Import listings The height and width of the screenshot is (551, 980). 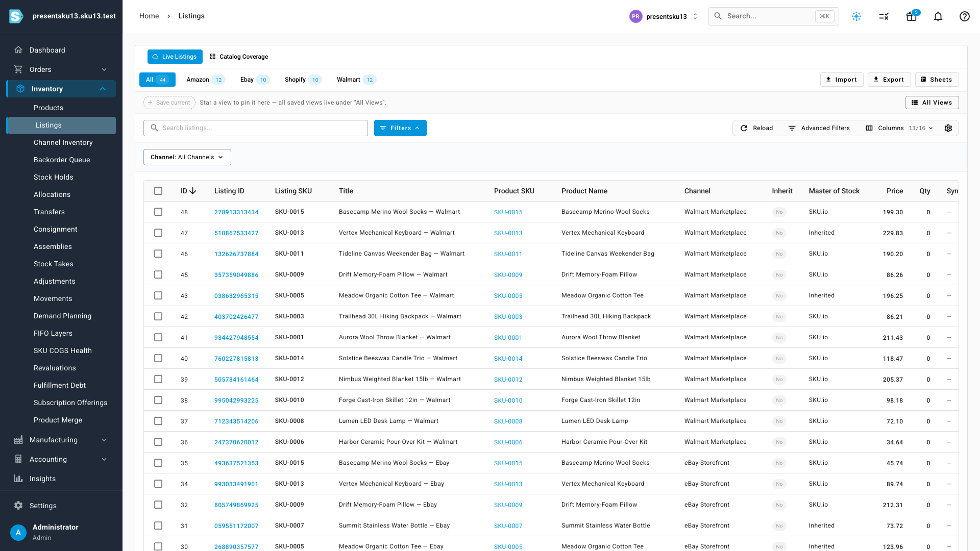pyautogui.click(x=842, y=80)
